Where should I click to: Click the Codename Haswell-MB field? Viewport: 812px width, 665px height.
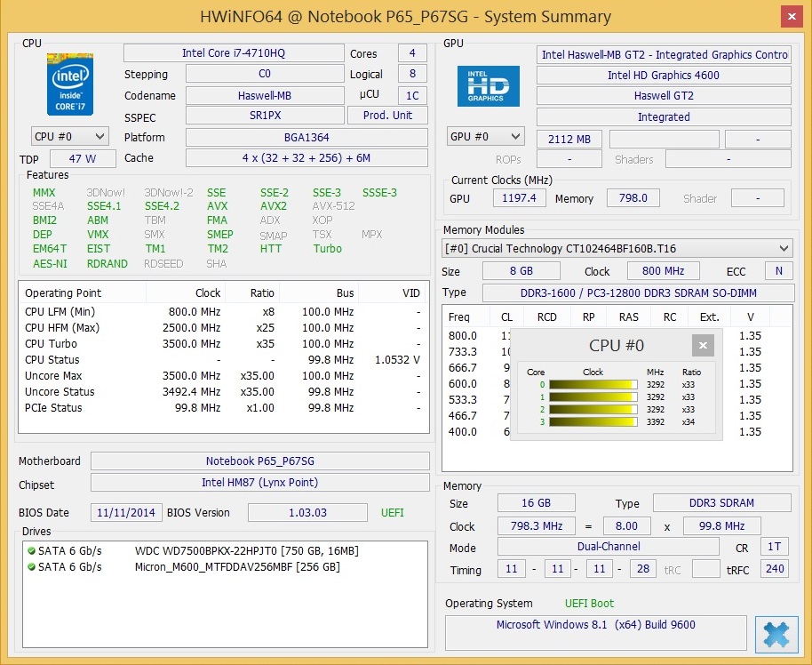[x=265, y=95]
